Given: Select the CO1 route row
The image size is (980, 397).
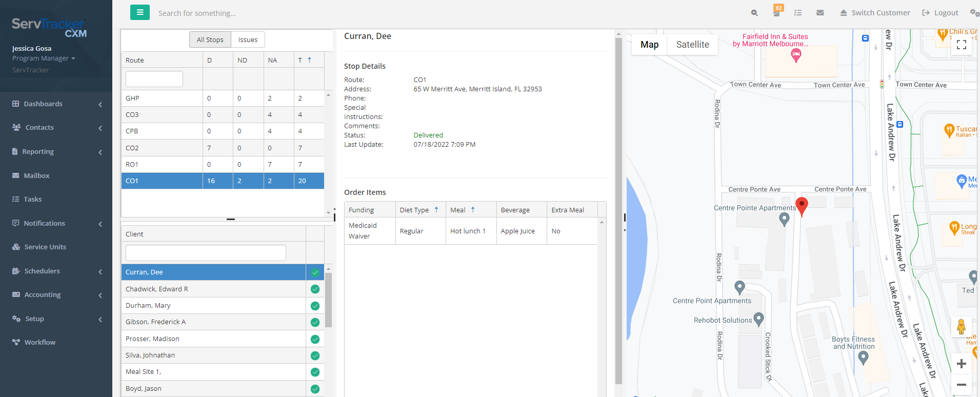Looking at the screenshot, I should [x=223, y=181].
